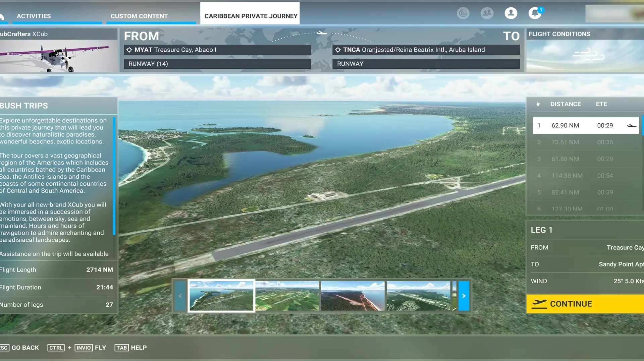
Task: Select leg 6 row 127.30 NM
Action: (586, 208)
